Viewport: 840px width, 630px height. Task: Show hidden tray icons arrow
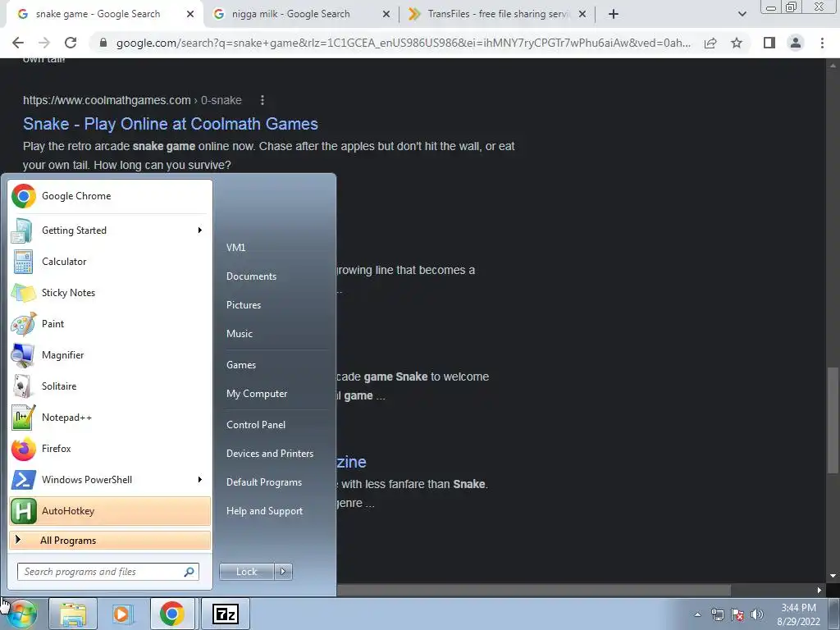[x=697, y=614]
